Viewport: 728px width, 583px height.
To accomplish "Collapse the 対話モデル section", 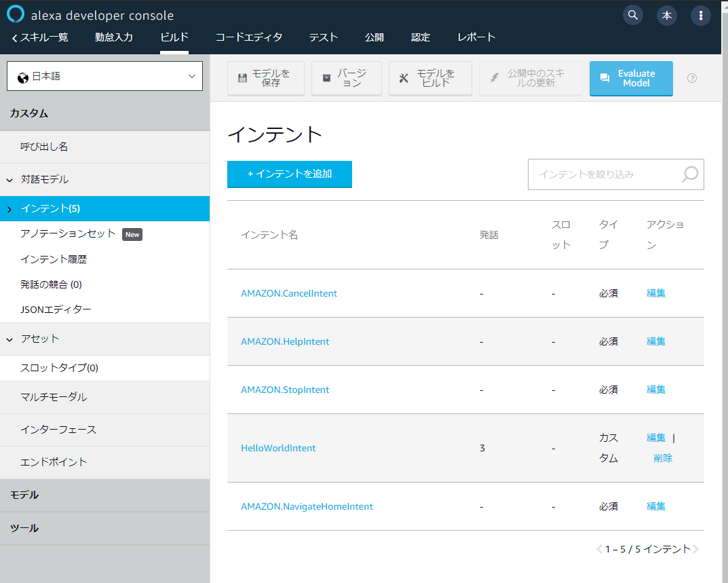I will [x=9, y=180].
